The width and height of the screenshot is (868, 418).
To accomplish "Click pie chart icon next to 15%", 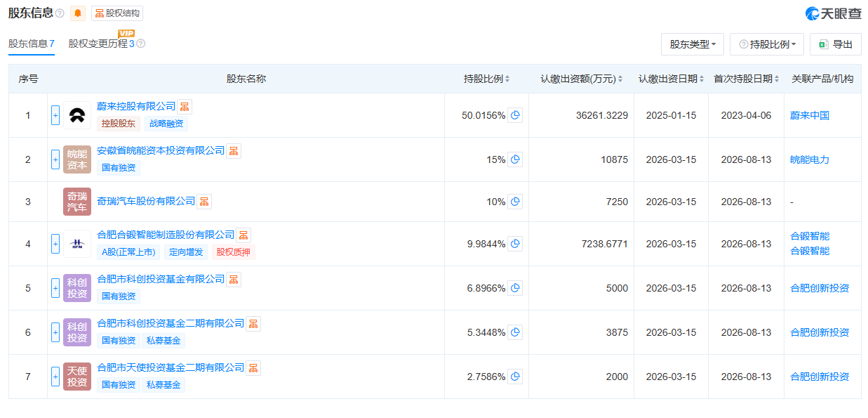I will point(516,159).
